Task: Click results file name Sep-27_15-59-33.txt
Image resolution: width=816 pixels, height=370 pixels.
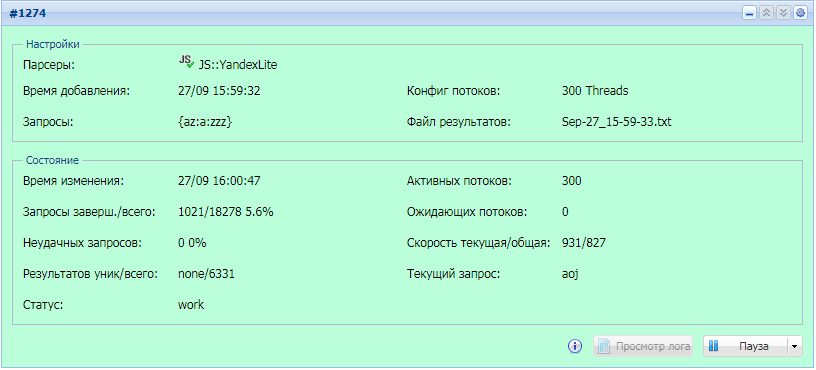Action: pyautogui.click(x=617, y=123)
